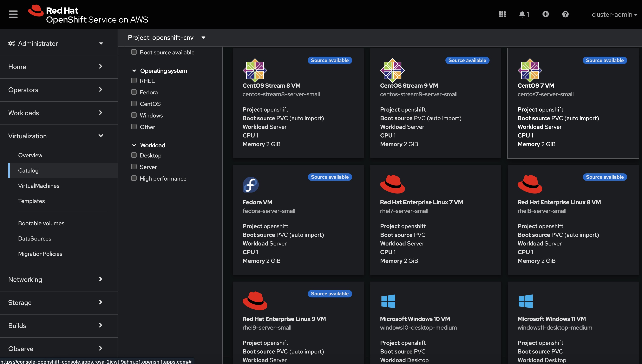Check the RHEL operating system filter
This screenshot has width=642, height=364.
(x=134, y=81)
